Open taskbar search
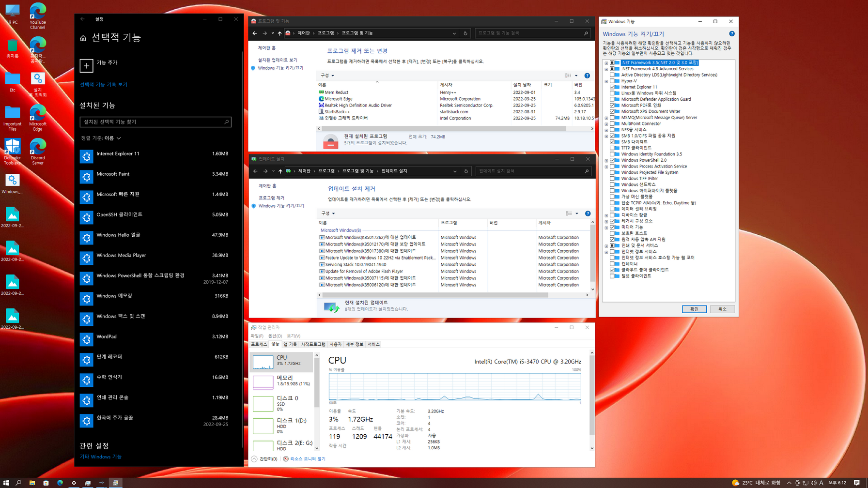The width and height of the screenshot is (868, 488). 19,483
